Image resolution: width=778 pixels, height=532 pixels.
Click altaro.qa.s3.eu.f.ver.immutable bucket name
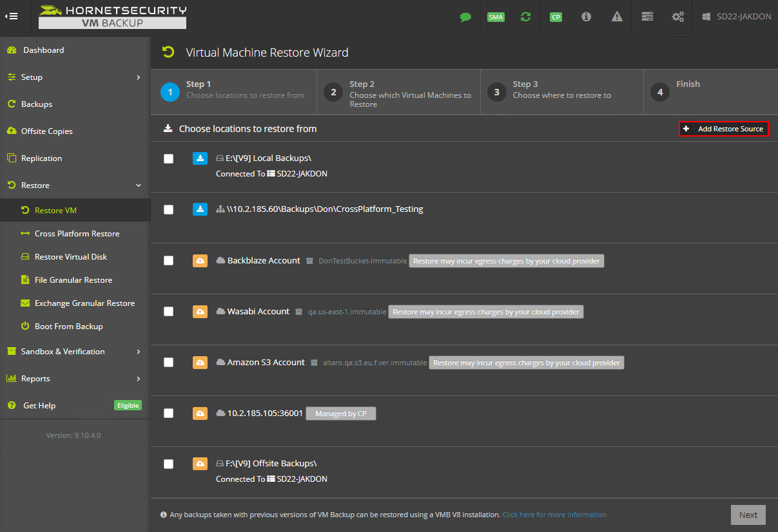click(374, 363)
